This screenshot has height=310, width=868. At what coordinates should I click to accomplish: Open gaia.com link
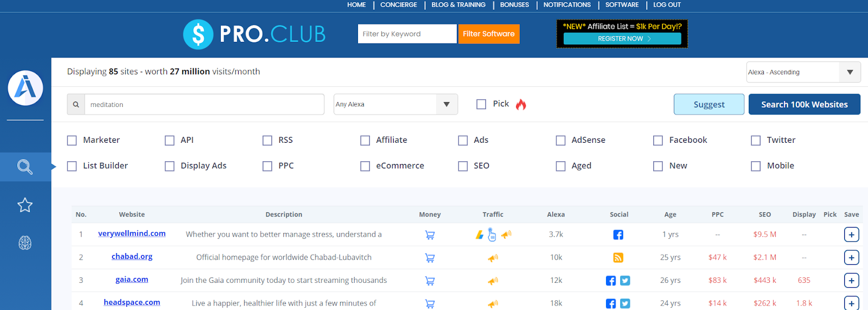coord(132,279)
